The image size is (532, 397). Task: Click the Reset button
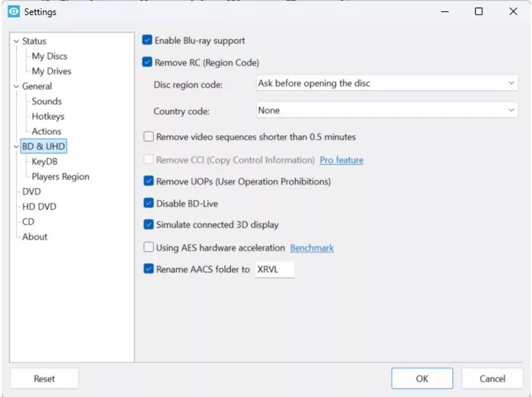click(44, 379)
